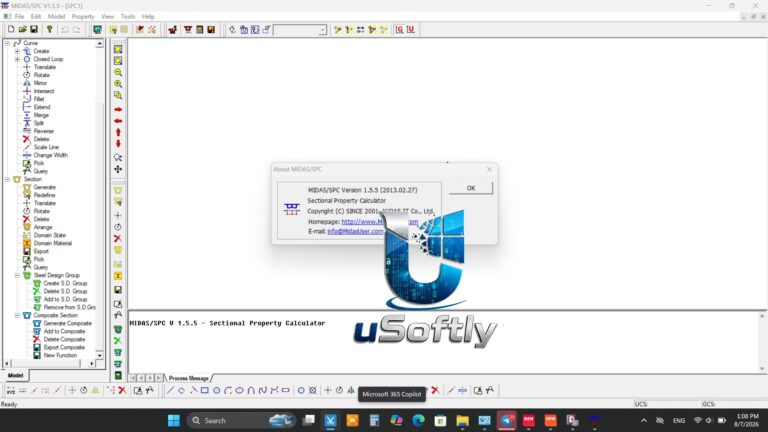Image resolution: width=768 pixels, height=432 pixels.
Task: Open the Tools menu
Action: tap(128, 17)
